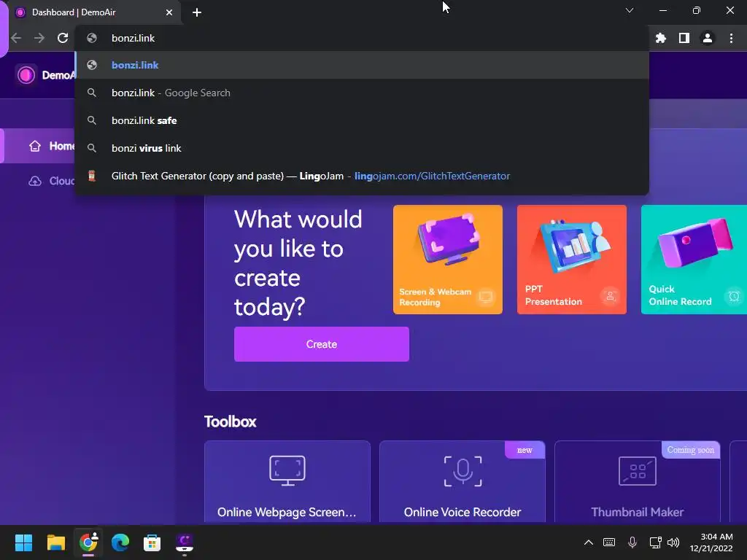Choose the "bonzi.link safe" search suggestion
This screenshot has width=747, height=560.
pos(362,120)
